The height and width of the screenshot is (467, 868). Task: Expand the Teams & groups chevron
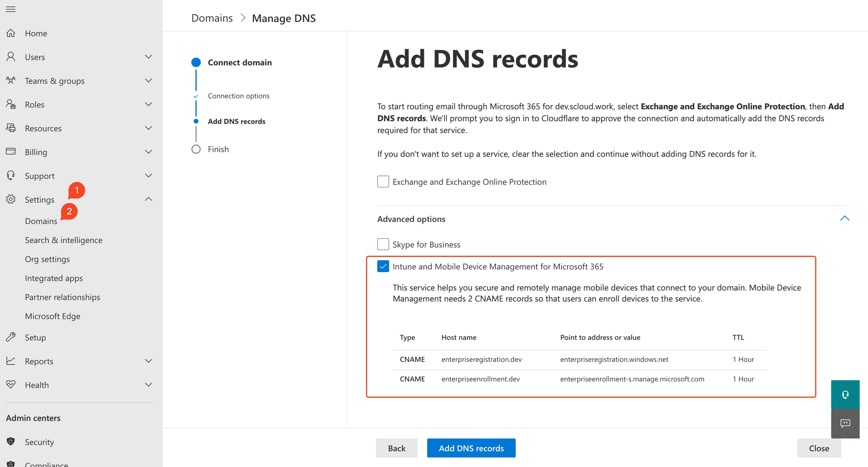[x=148, y=81]
